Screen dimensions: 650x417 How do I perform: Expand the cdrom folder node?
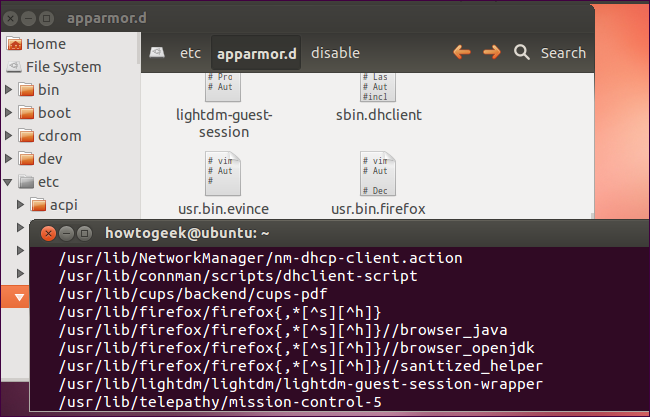[10, 136]
